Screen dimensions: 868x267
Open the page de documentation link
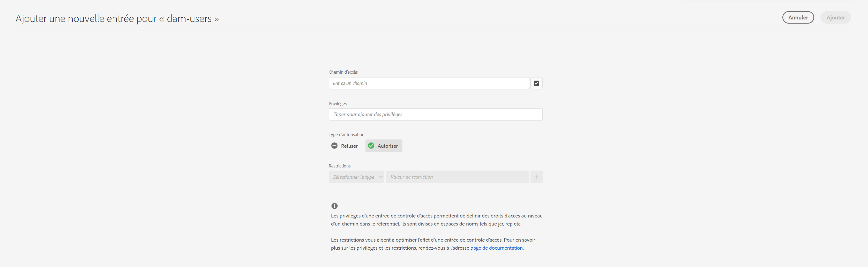point(496,248)
